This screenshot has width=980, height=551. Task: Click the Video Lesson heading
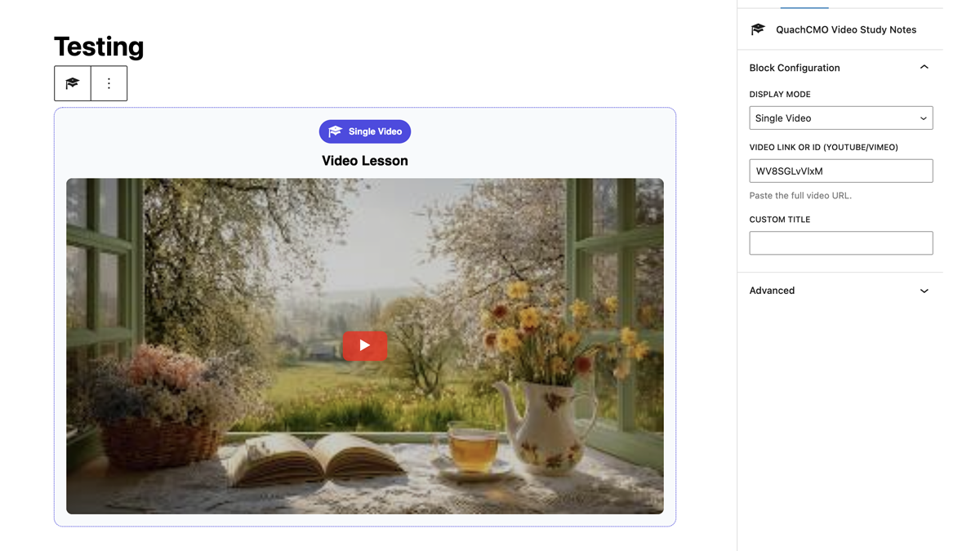coord(364,160)
